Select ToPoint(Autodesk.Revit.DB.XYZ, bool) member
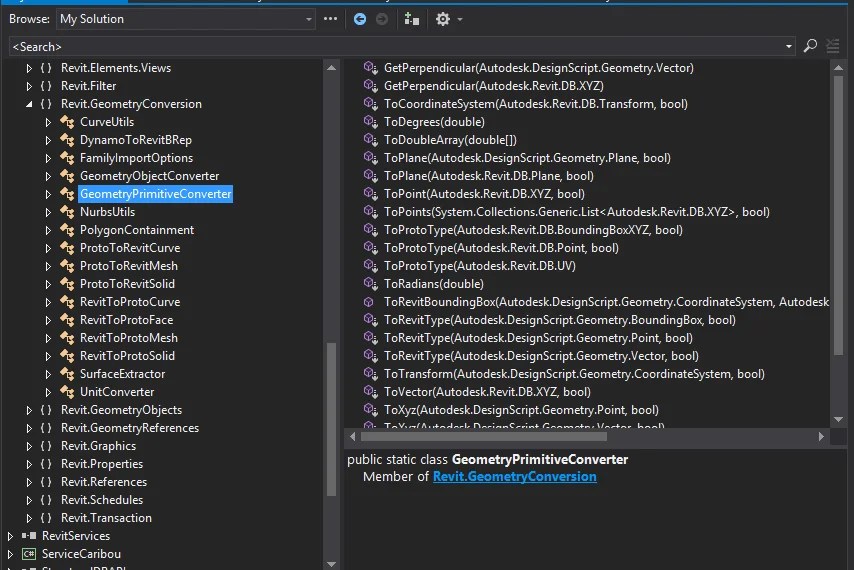854x570 pixels. click(484, 194)
